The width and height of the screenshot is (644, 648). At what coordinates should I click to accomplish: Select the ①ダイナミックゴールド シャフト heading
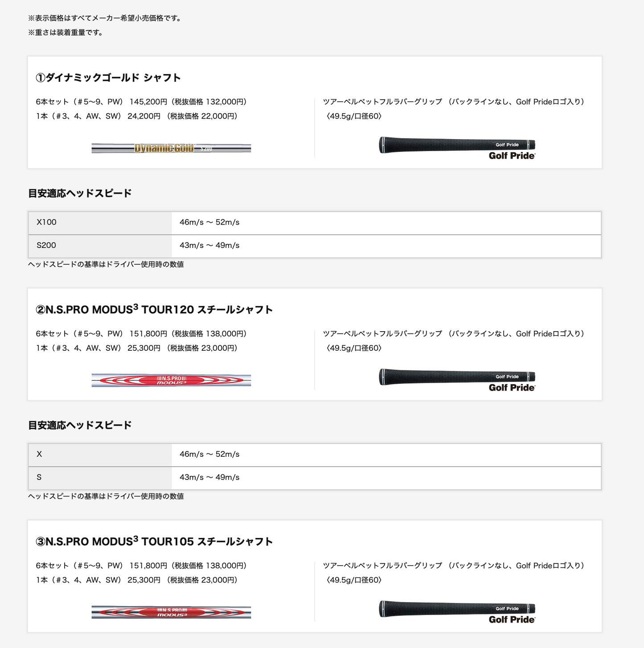(108, 78)
